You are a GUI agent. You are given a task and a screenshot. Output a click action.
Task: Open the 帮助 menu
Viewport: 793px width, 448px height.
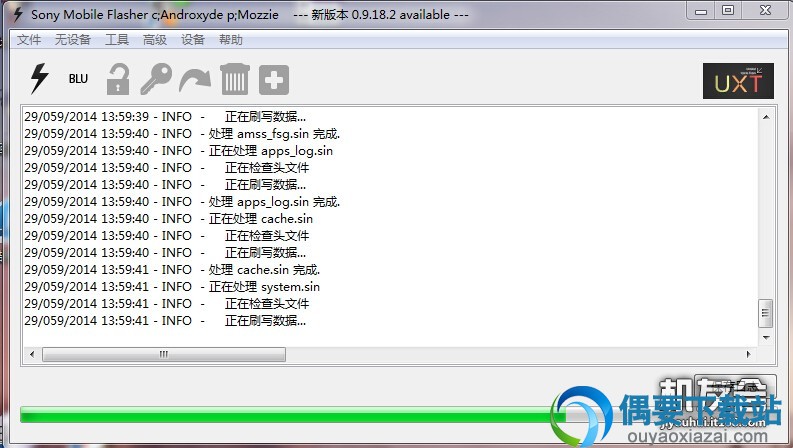click(231, 39)
